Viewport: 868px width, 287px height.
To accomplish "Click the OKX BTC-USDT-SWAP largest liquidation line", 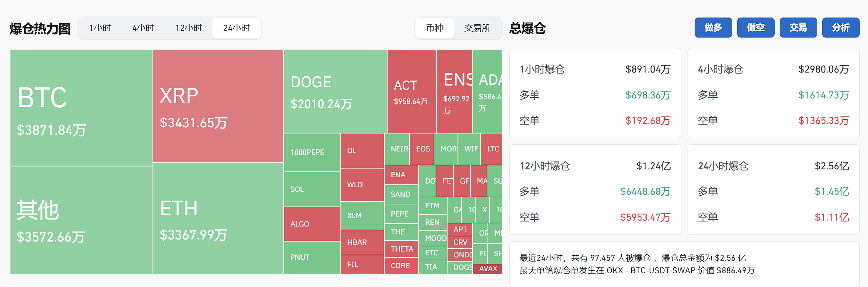I will pyautogui.click(x=637, y=270).
